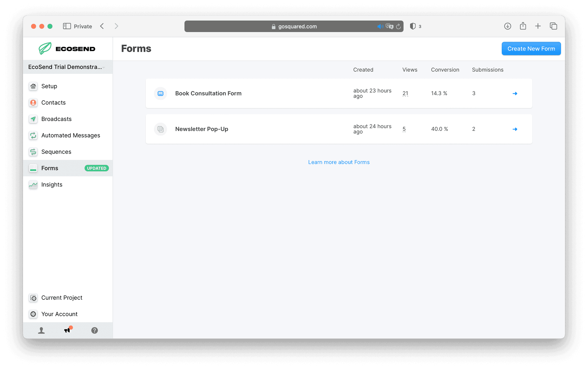Open the Setup home icon

pos(33,86)
